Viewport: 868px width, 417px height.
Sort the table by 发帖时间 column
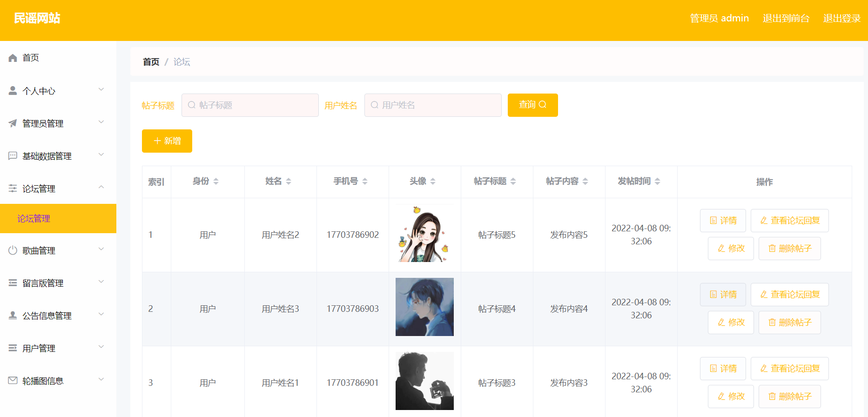(657, 182)
